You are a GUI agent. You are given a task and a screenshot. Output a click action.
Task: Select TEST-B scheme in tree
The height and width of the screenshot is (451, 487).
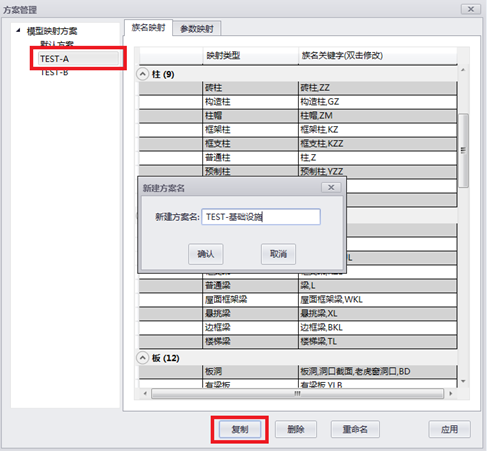click(x=54, y=72)
